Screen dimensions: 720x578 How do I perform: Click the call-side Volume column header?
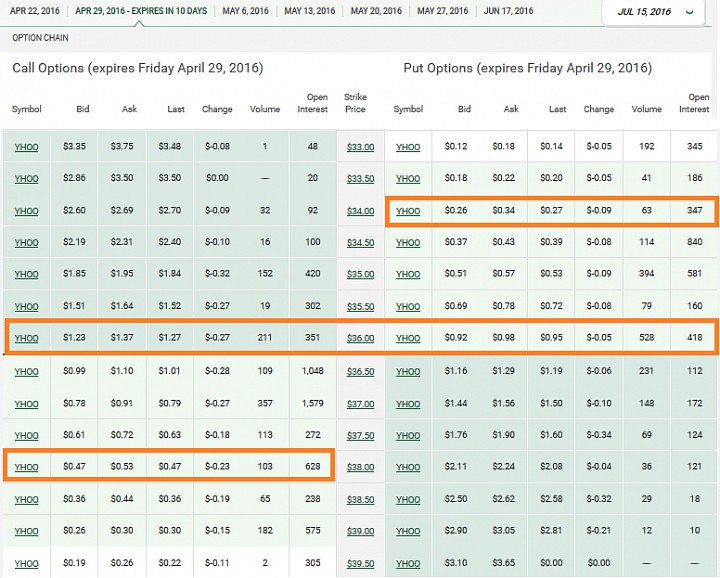pyautogui.click(x=265, y=109)
